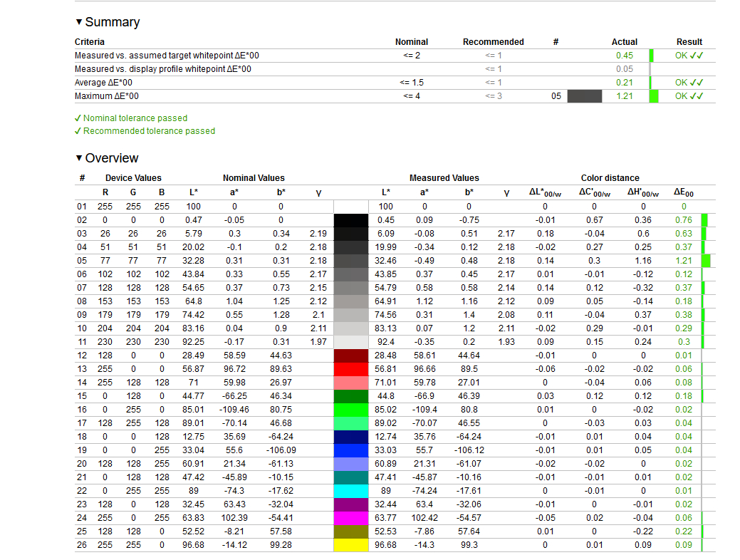This screenshot has width=740, height=560.
Task: Click the 'Color distance' header
Action: [610, 178]
